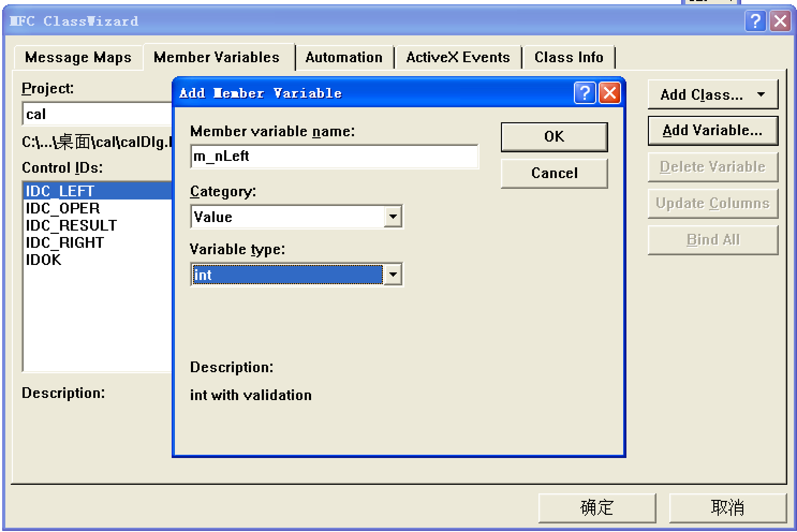
Task: Click the help icon on MFC ClassWizard title bar
Action: click(x=757, y=21)
